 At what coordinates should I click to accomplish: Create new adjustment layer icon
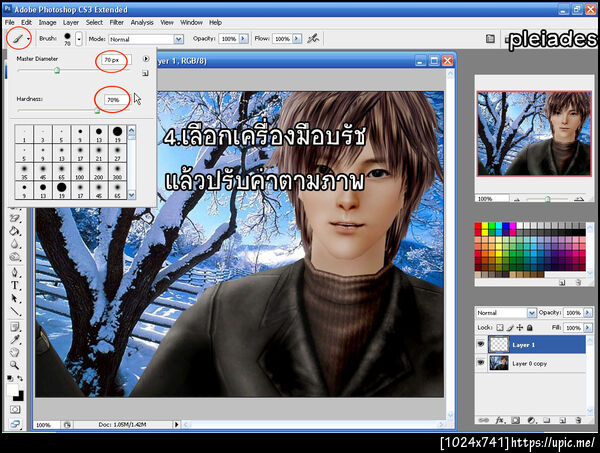pyautogui.click(x=531, y=420)
